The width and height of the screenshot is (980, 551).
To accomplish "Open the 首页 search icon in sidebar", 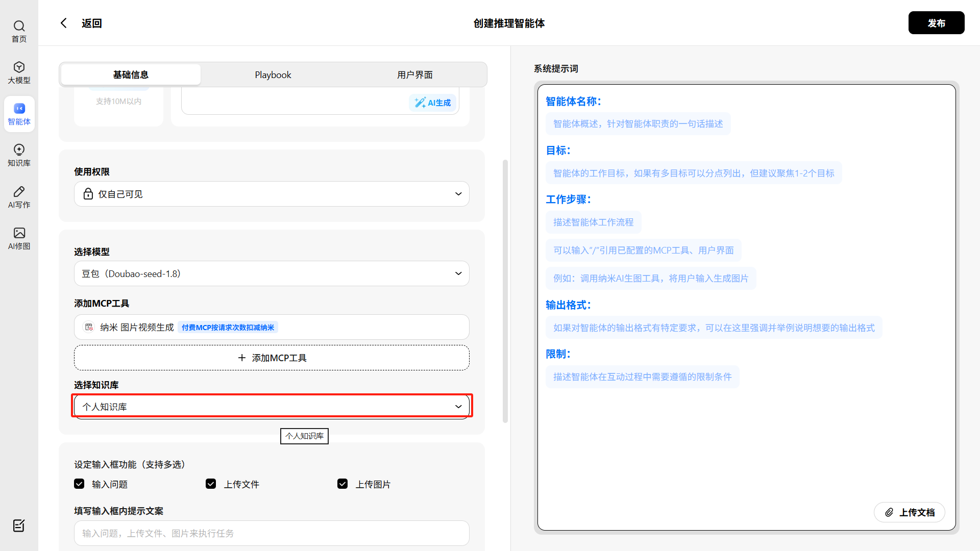I will coord(19,26).
